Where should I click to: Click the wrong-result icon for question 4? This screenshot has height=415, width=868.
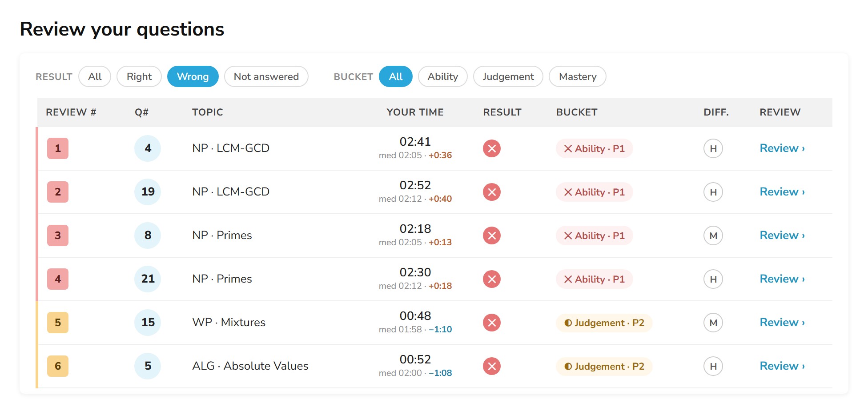[x=492, y=148]
